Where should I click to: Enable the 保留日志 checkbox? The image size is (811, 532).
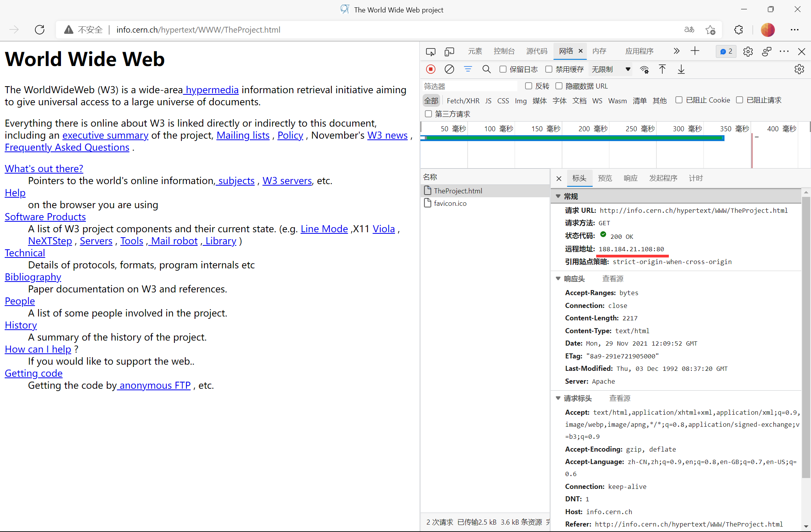[503, 69]
